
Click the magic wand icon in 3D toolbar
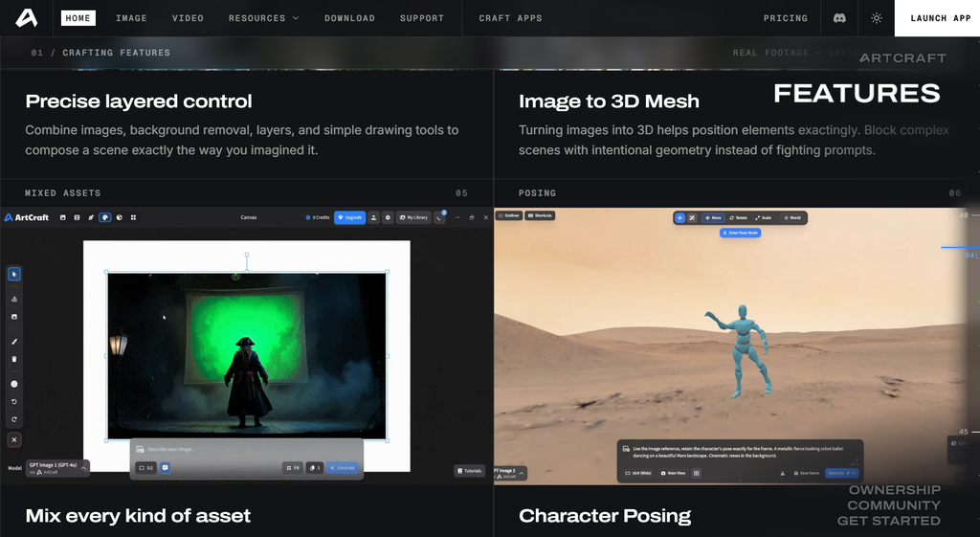[692, 217]
